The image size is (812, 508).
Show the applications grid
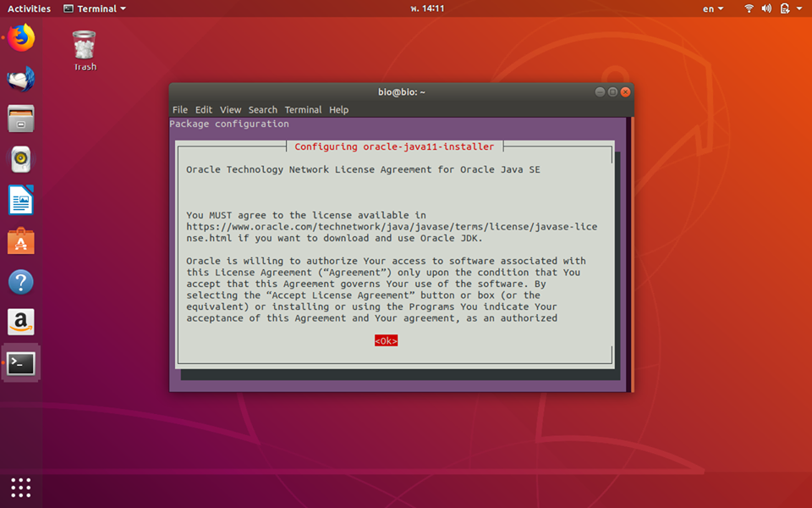pos(20,488)
